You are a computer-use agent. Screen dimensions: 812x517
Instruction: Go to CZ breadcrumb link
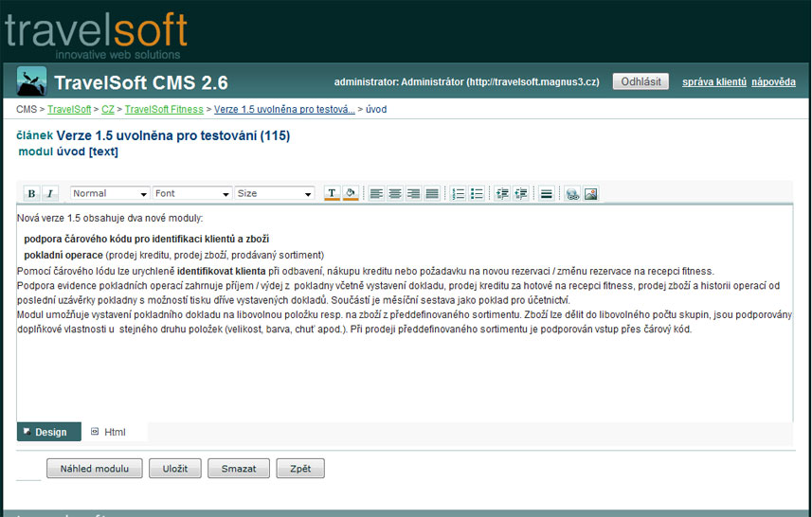tap(108, 109)
